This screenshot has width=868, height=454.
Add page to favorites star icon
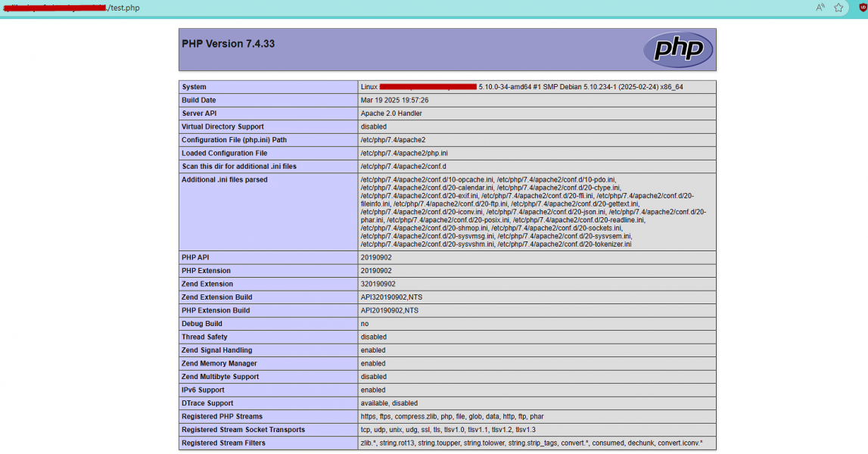click(x=838, y=8)
